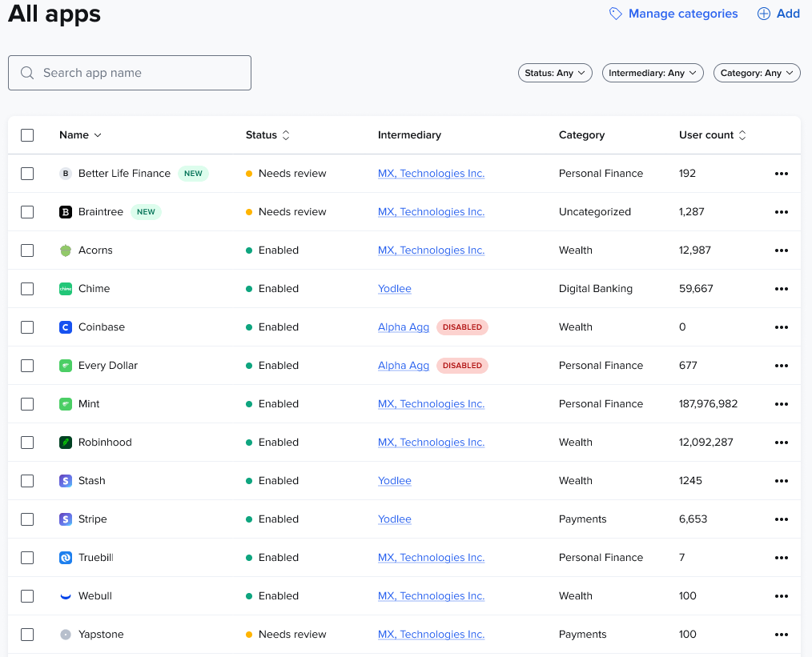Select the Better Life Finance row checkbox
Screen dimensions: 812x657
[x=27, y=174]
